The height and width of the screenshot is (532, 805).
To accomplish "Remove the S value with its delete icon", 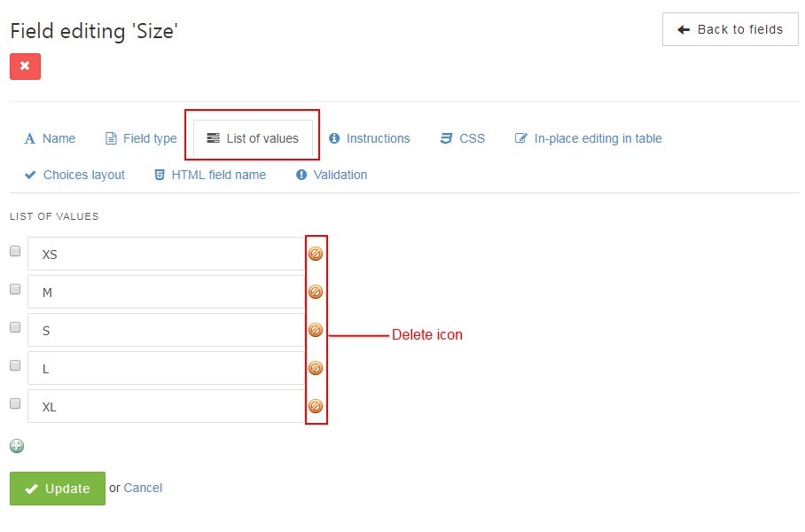I will [316, 330].
